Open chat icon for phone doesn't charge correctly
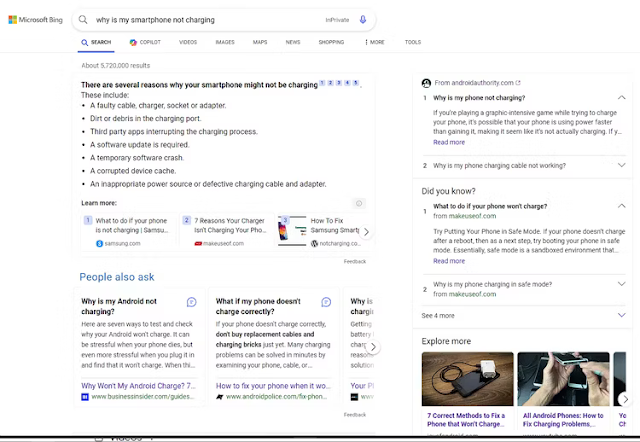The image size is (640, 442). [326, 302]
